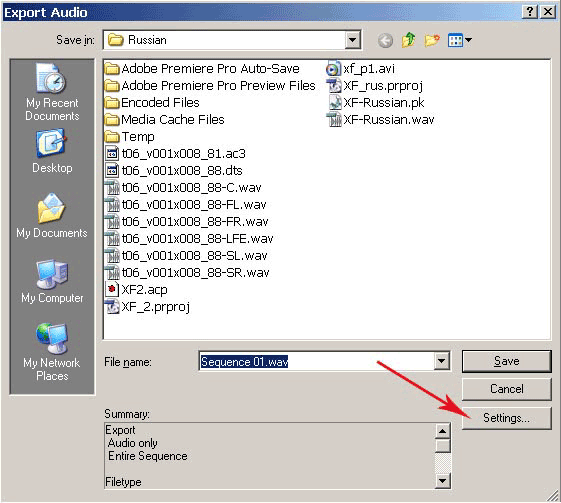This screenshot has height=503, width=561.
Task: Open My Computer in places bar
Action: pyautogui.click(x=52, y=281)
